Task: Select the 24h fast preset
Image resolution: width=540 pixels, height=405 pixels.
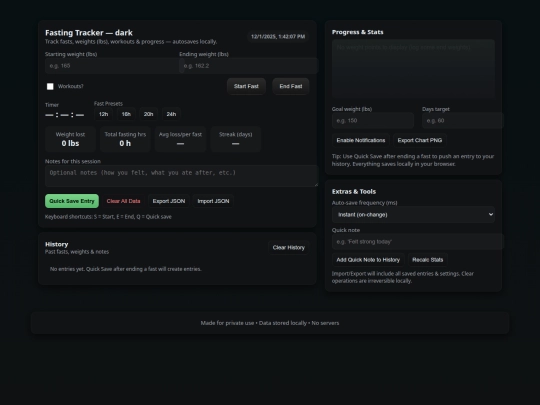Action: point(171,114)
